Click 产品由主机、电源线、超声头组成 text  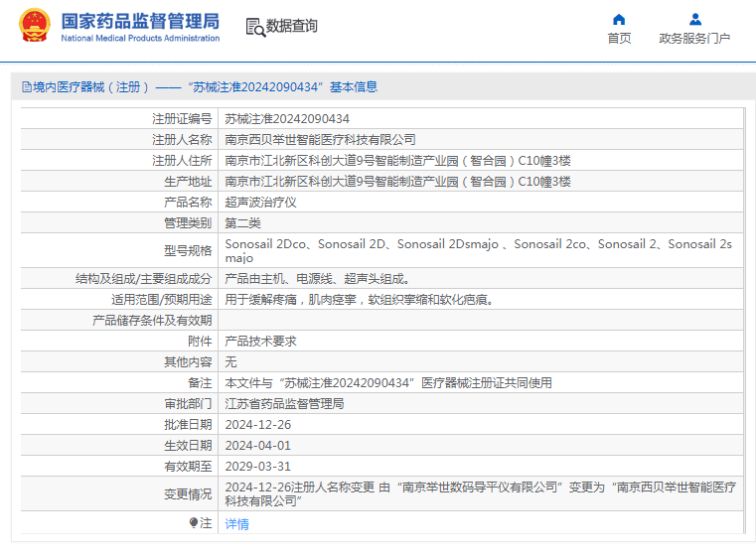coord(317,279)
